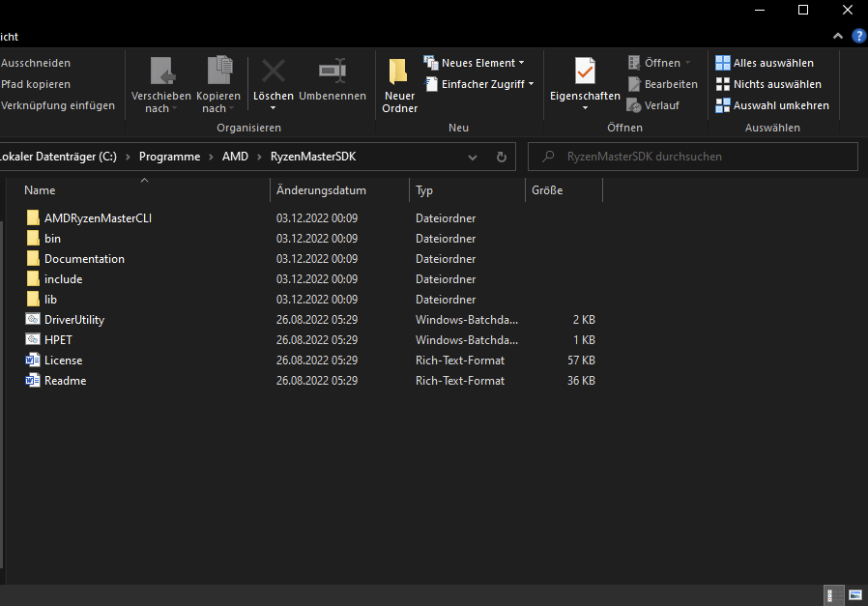This screenshot has width=868, height=606.
Task: Click the Kopieren nach dropdown arrow
Action: coord(232,108)
